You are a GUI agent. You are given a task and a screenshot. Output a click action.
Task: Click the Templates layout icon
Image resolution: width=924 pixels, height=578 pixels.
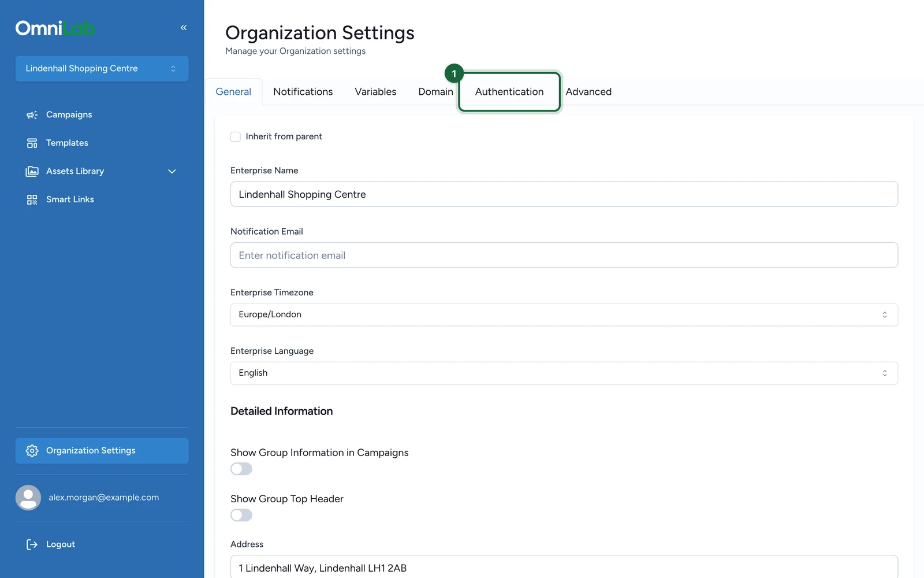point(32,143)
